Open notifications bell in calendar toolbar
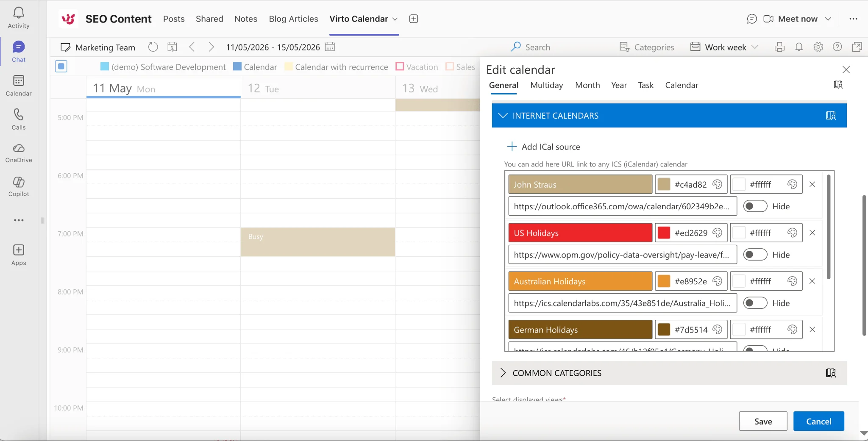 [x=799, y=47]
